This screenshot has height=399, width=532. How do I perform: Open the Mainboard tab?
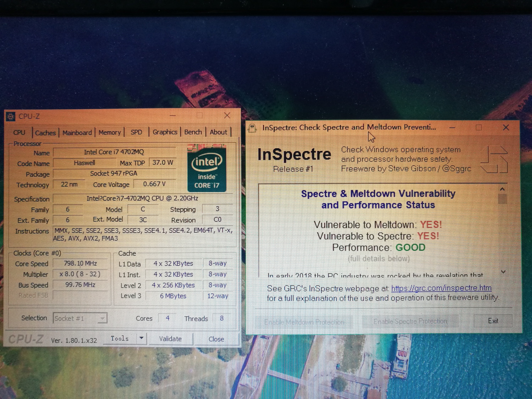click(77, 132)
